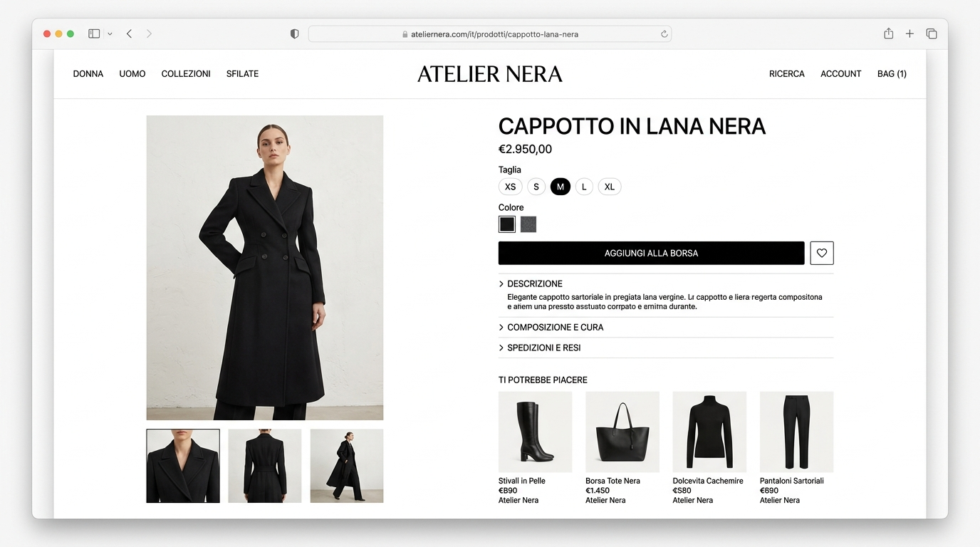Open the turtleneck product image

(x=709, y=432)
